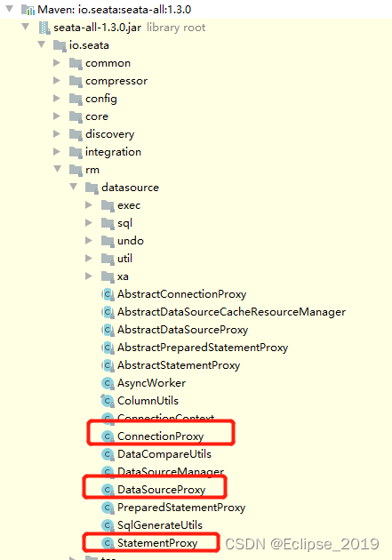
Task: Click the SqlGenerateUtils class icon
Action: (x=108, y=525)
